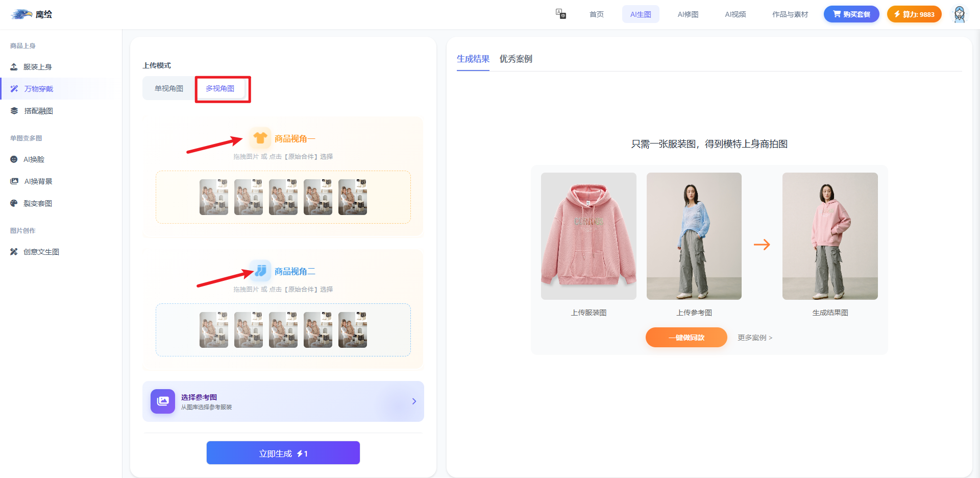Click the translate language icon in header

pyautogui.click(x=560, y=14)
